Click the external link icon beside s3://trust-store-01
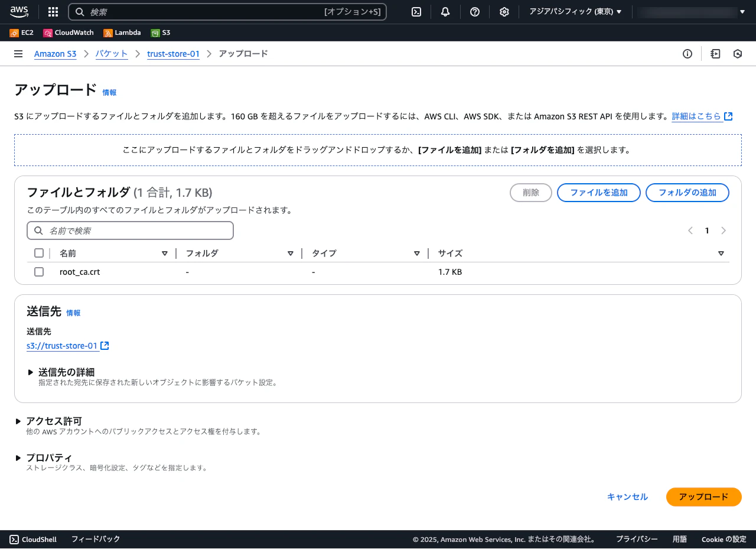The image size is (756, 549). tap(105, 346)
